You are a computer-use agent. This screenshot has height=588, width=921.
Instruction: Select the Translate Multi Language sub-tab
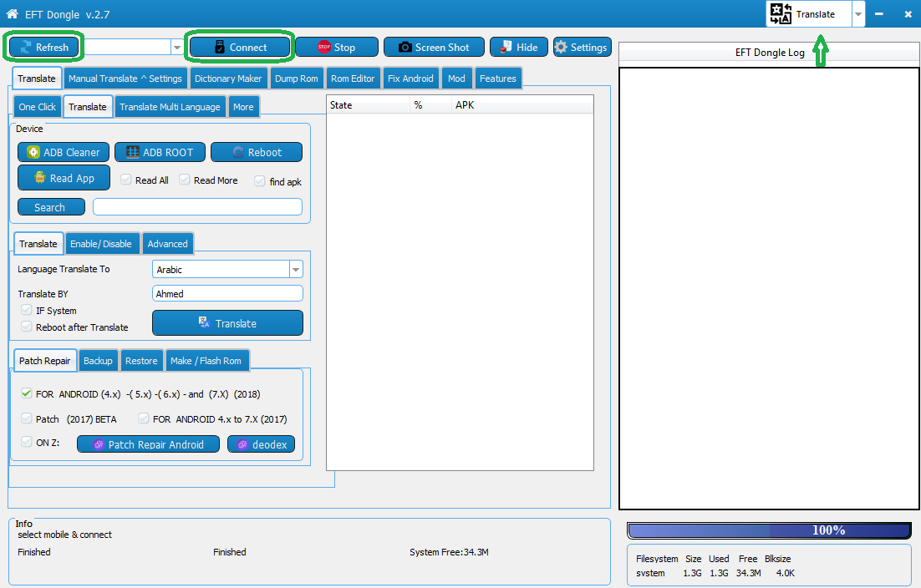point(170,107)
